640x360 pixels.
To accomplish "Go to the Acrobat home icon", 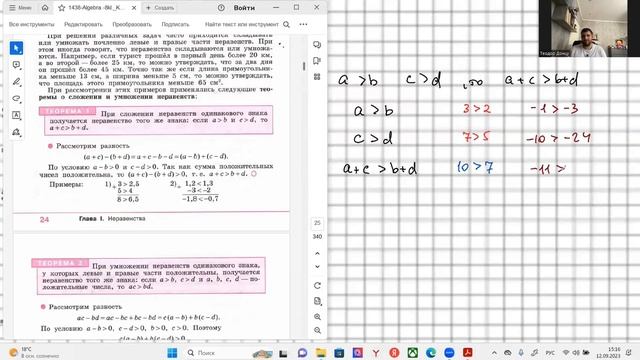I will [x=45, y=8].
